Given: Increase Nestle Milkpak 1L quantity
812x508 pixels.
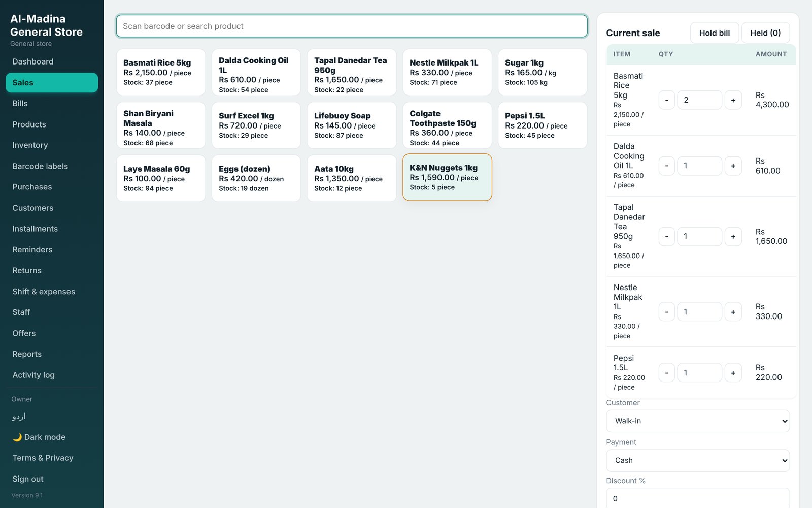Looking at the screenshot, I should point(733,312).
